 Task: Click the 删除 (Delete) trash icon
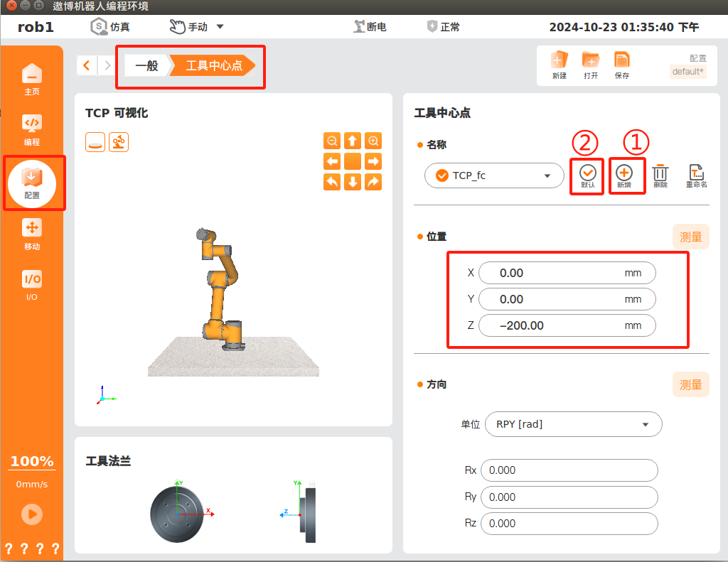coord(660,175)
